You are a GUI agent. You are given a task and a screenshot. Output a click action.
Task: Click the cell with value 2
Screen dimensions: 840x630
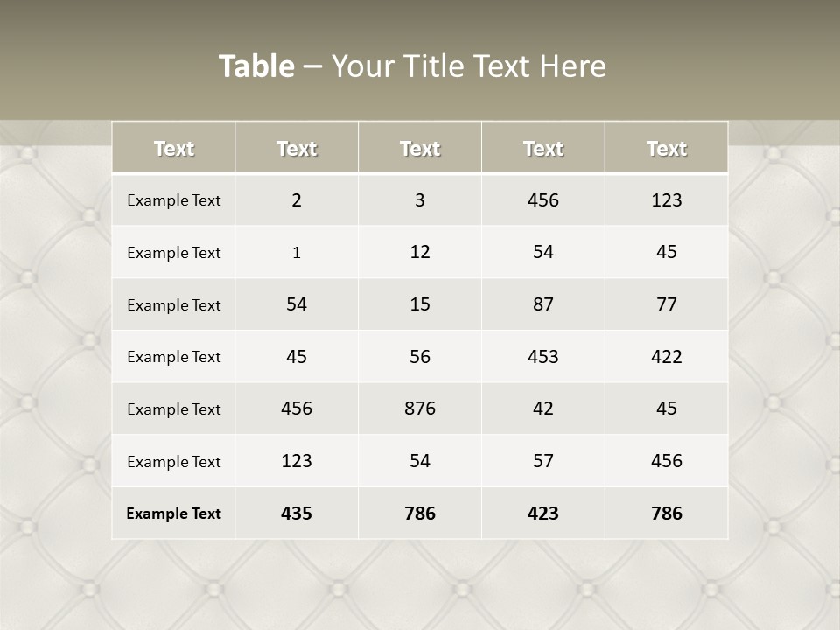pos(297,199)
